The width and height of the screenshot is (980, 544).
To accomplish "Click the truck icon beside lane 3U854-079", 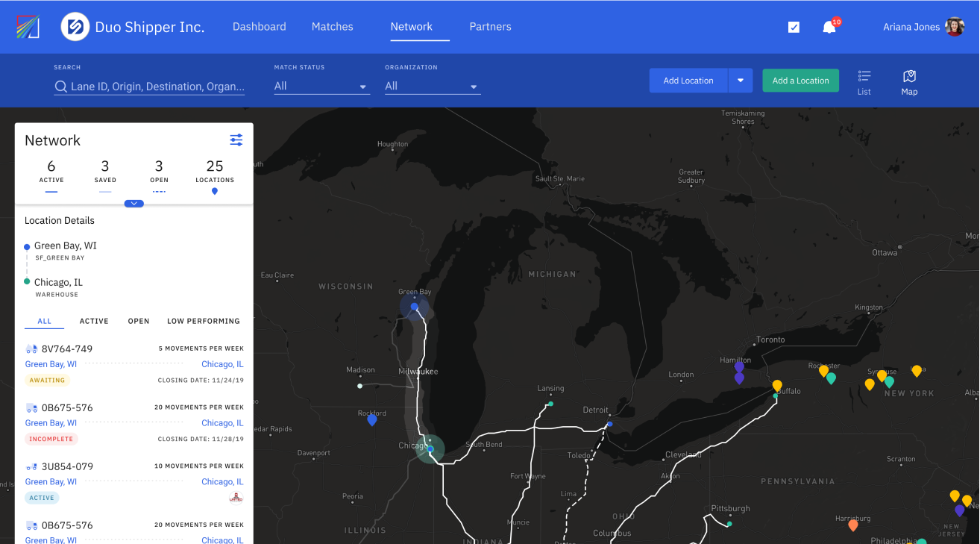I will click(x=31, y=466).
